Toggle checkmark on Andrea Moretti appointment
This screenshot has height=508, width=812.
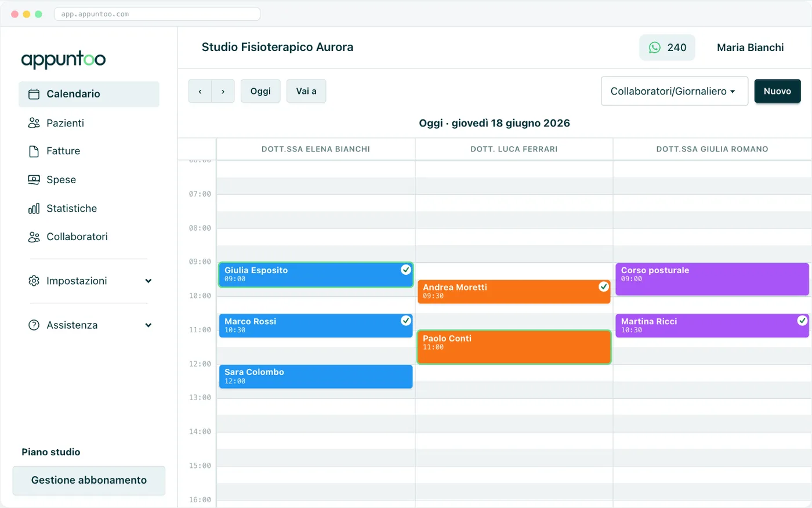[x=604, y=286]
